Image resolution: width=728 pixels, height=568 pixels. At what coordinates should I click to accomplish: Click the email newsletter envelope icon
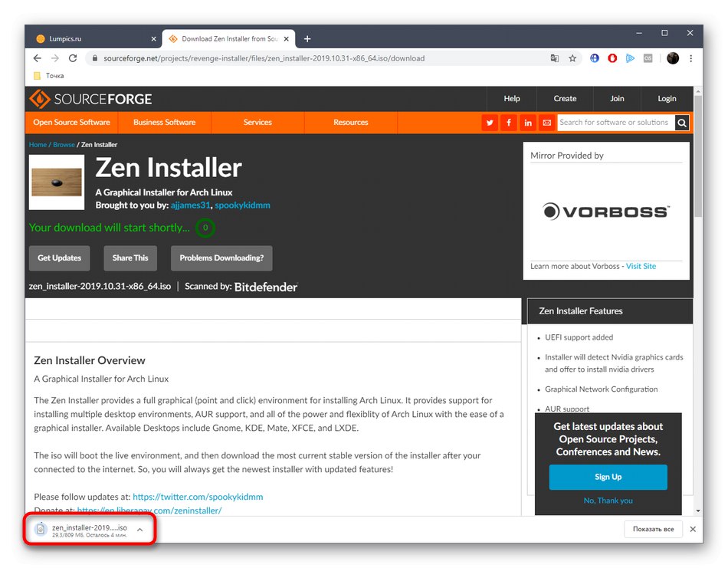click(547, 123)
